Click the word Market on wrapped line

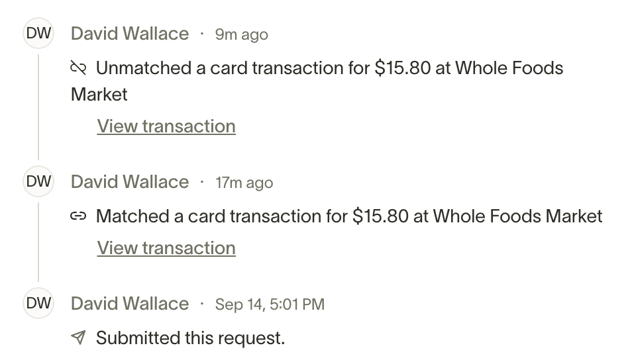99,95
